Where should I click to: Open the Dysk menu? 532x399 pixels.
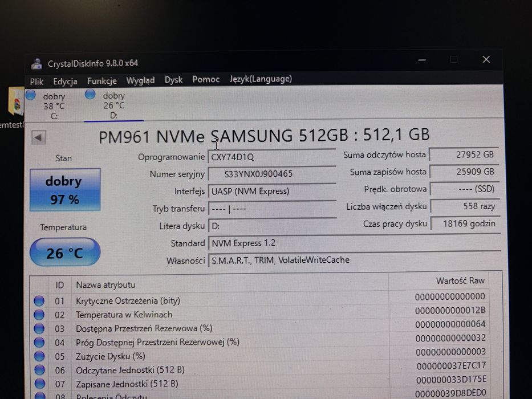[173, 80]
